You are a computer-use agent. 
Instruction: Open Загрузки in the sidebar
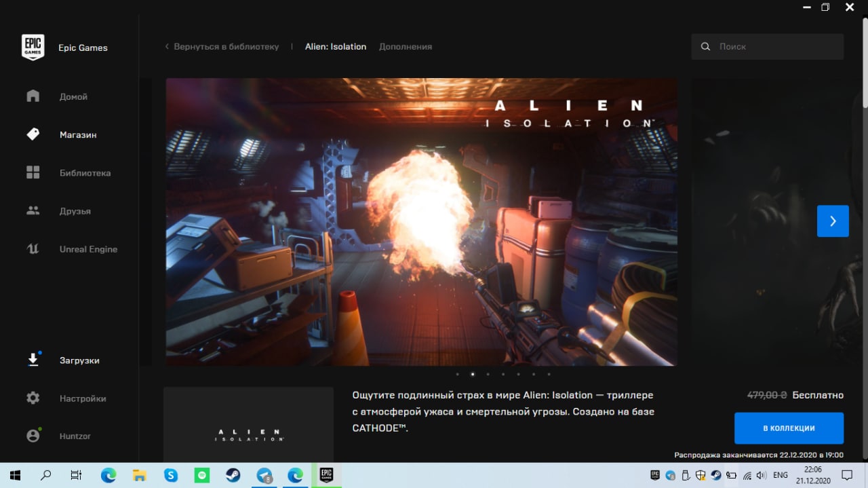pyautogui.click(x=79, y=360)
